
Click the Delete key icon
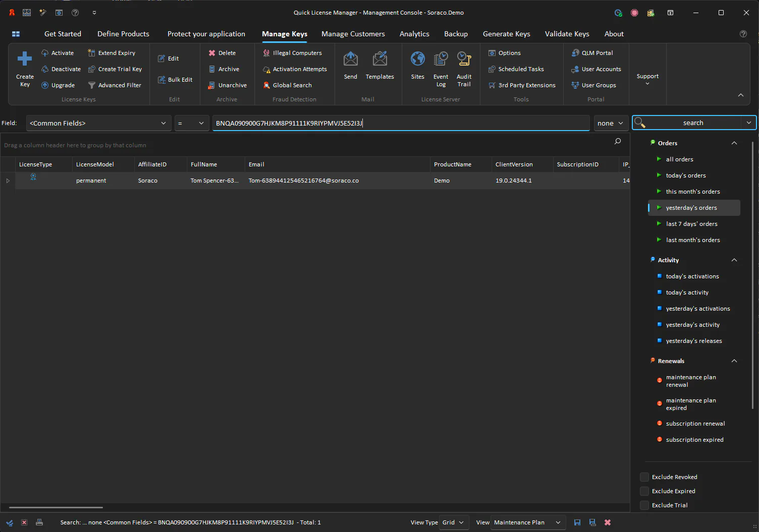point(212,53)
